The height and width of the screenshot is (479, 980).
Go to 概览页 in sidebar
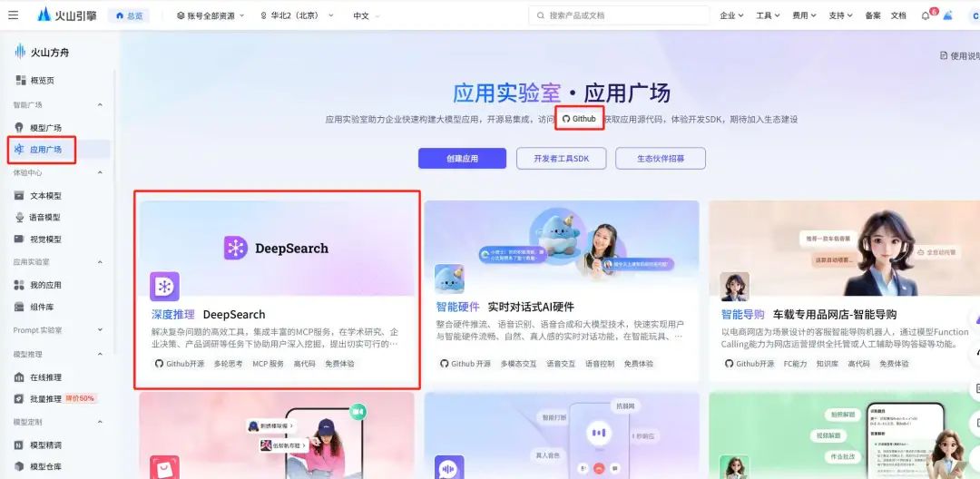pyautogui.click(x=42, y=81)
